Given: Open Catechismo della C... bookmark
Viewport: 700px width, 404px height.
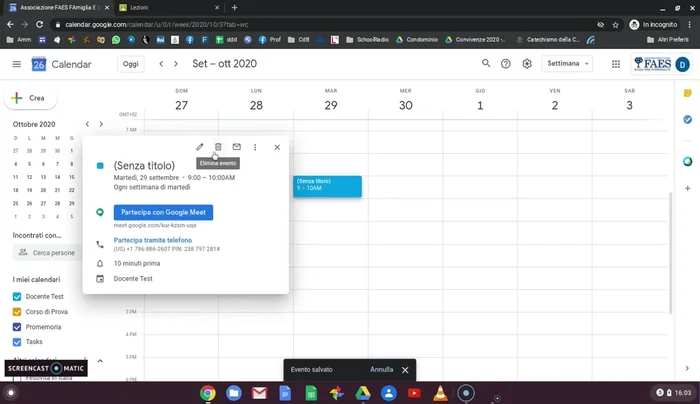Looking at the screenshot, I should coord(548,40).
